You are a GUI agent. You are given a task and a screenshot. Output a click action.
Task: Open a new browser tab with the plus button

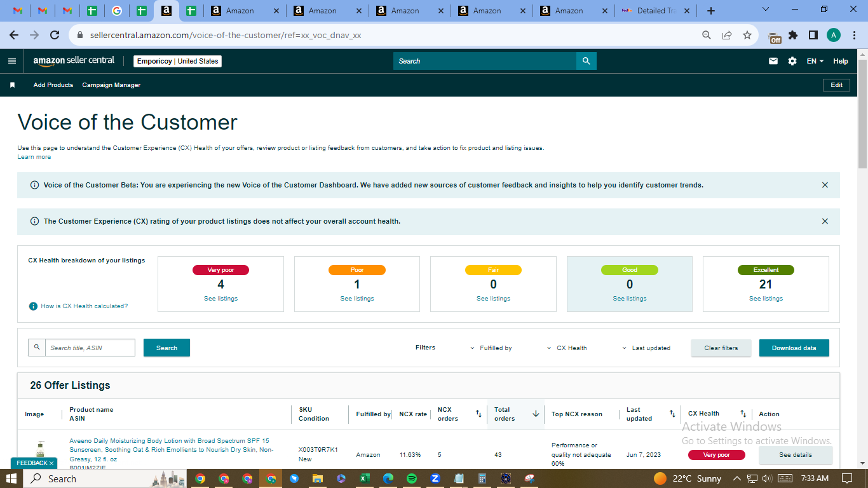(711, 11)
